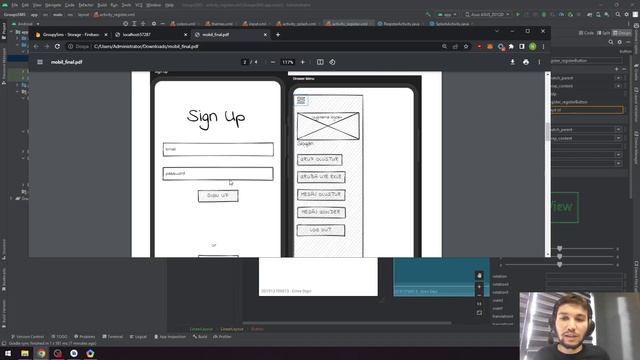Click the PDF page number field

(x=244, y=62)
